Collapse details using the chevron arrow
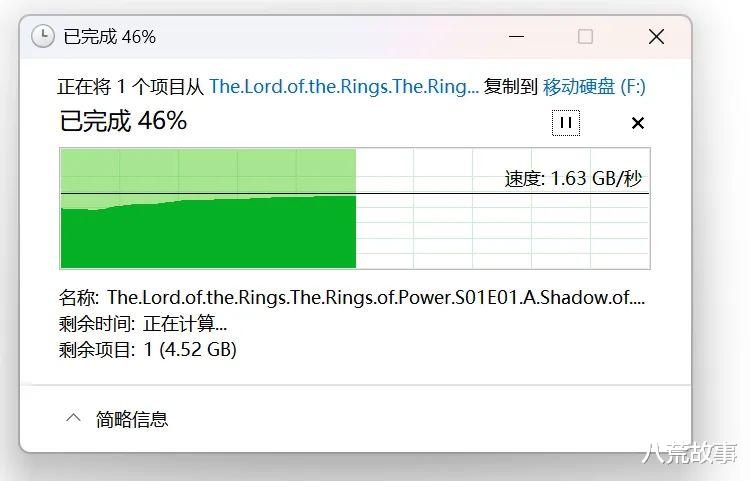 73,419
